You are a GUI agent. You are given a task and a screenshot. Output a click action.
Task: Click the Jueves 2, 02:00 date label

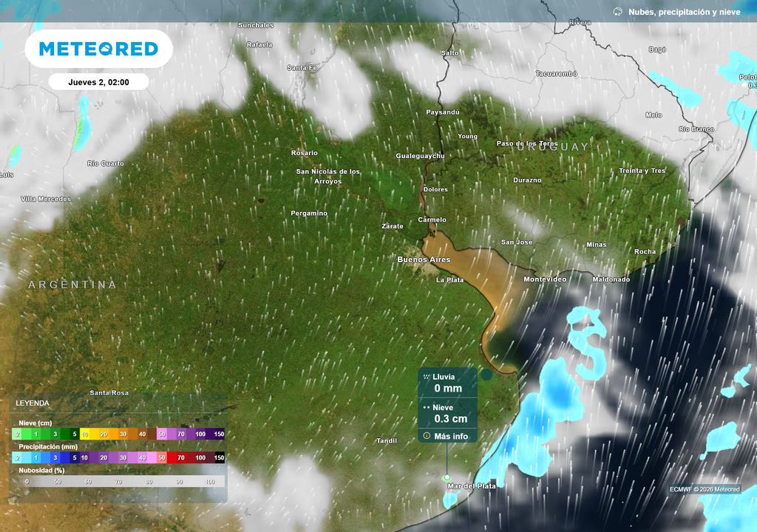click(98, 82)
